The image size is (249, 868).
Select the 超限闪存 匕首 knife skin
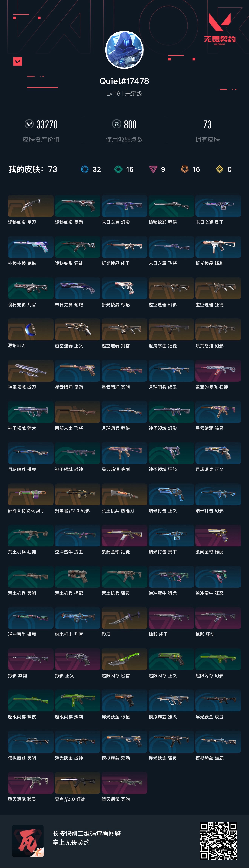coord(124,659)
